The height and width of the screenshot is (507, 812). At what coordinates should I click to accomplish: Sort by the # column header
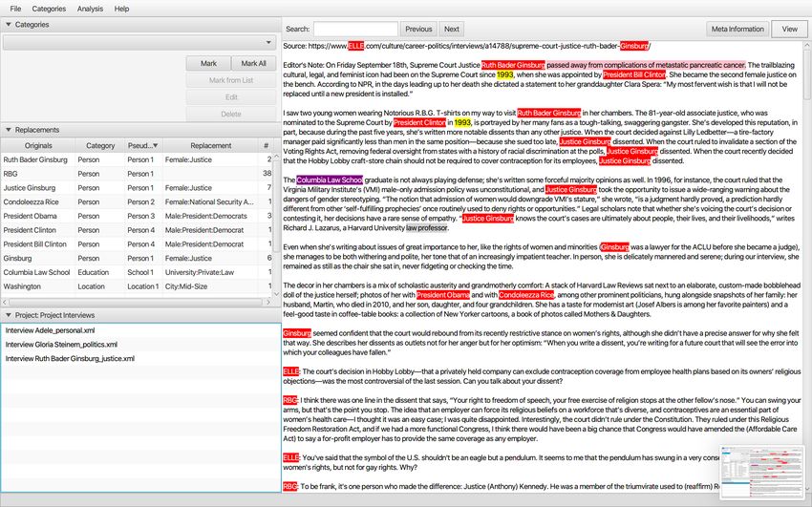click(x=266, y=145)
